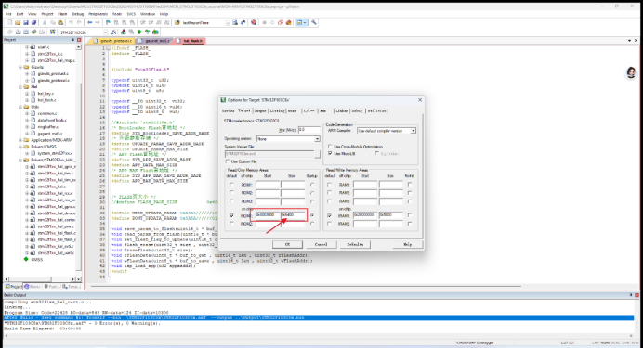Click the Kill All Breakpoints icon

tap(288, 22)
